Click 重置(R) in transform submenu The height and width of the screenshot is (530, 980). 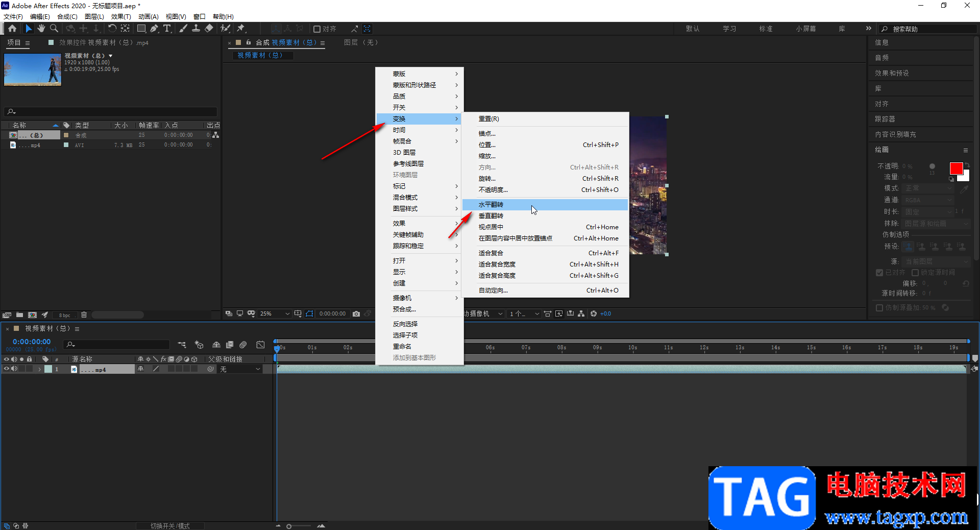545,119
